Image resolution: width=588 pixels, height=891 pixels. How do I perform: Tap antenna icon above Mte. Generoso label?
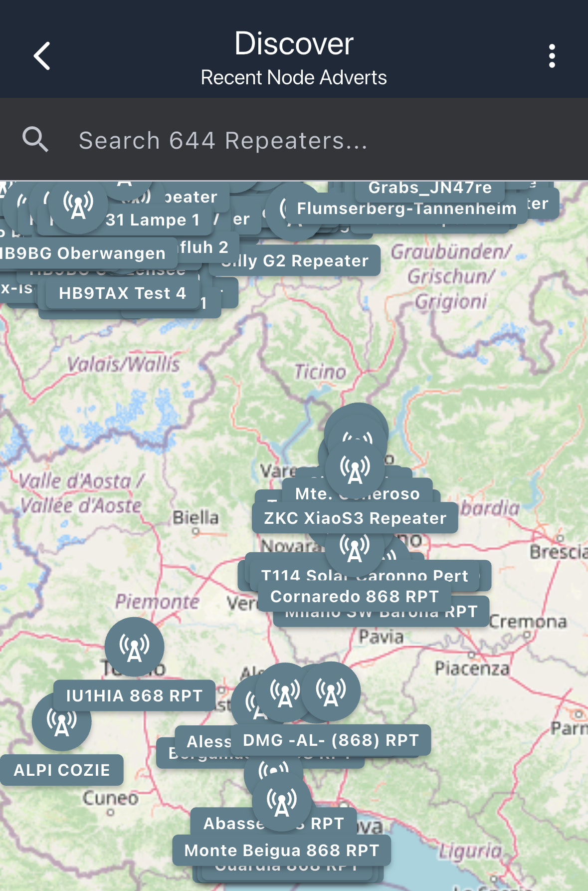(355, 468)
